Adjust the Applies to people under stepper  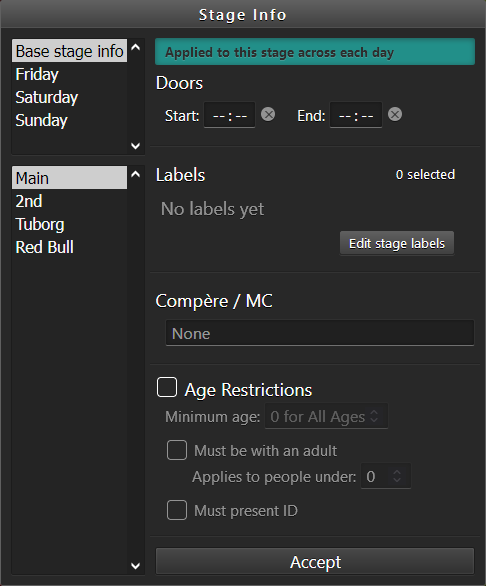397,476
